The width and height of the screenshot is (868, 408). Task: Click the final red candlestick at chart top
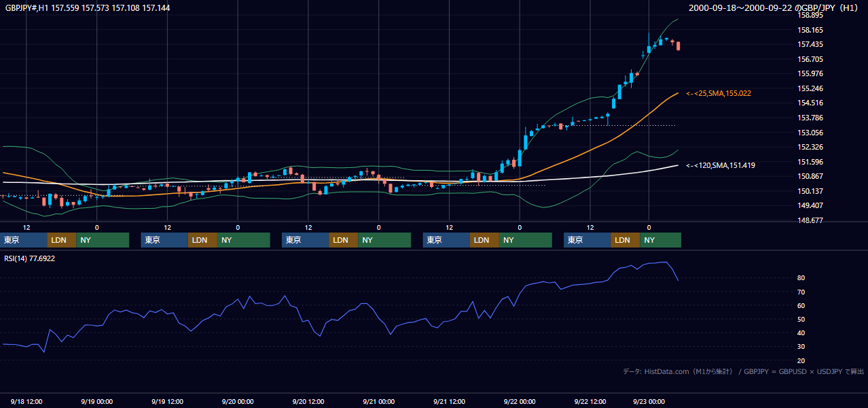(x=678, y=46)
